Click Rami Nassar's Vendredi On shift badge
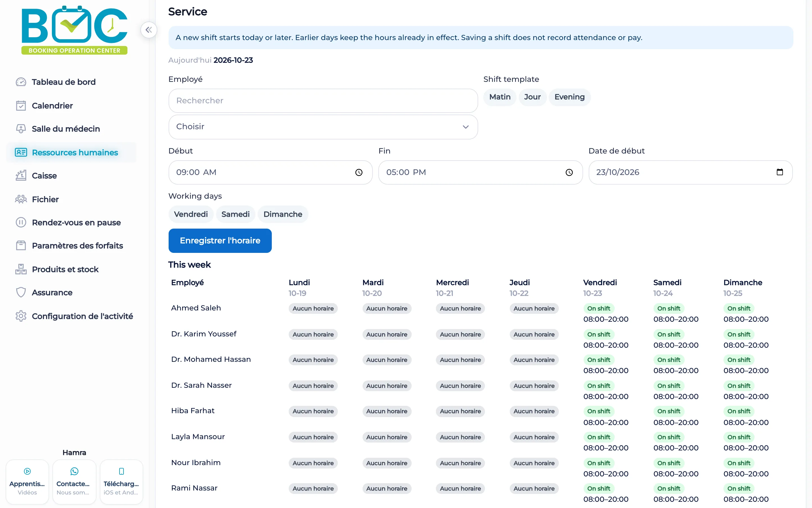 599,489
